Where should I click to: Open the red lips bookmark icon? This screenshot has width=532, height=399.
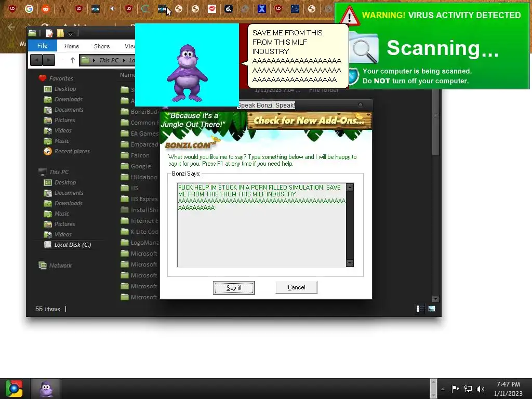tap(212, 9)
